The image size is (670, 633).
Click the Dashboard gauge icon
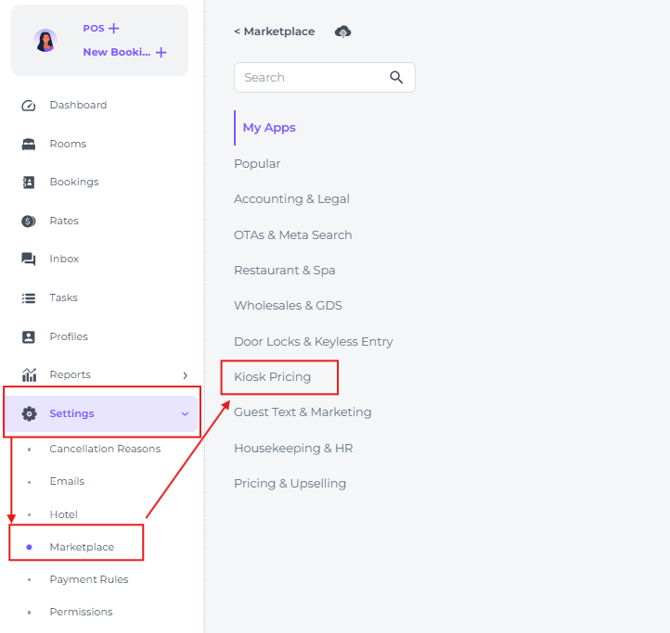pos(29,105)
